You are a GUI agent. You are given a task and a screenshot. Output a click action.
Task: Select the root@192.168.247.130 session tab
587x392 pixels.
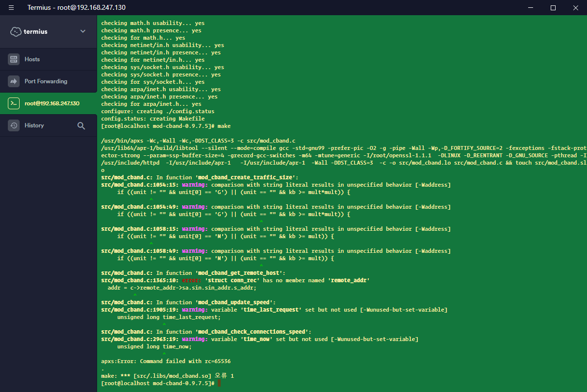pos(51,103)
